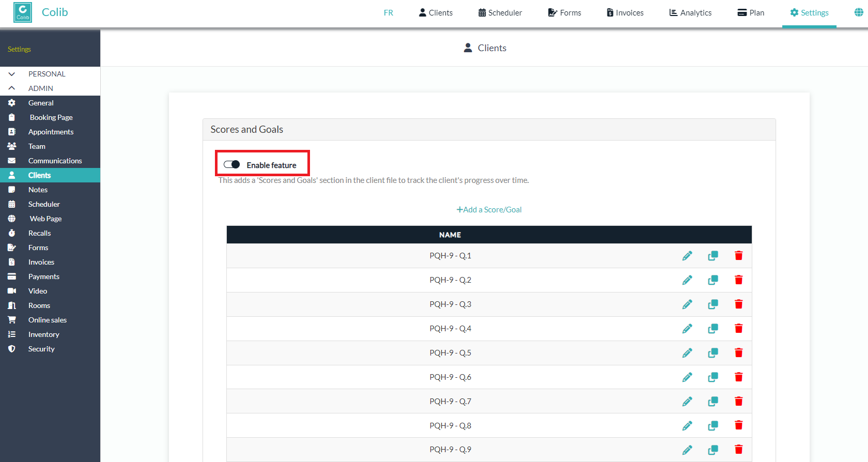Edit PQH-9 - Q.8 with pencil icon

687,426
